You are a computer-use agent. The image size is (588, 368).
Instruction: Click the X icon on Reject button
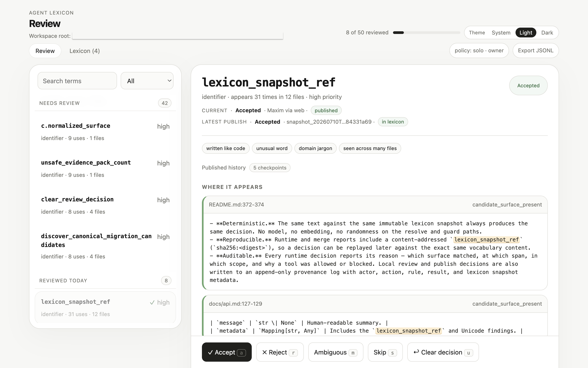[x=265, y=352]
